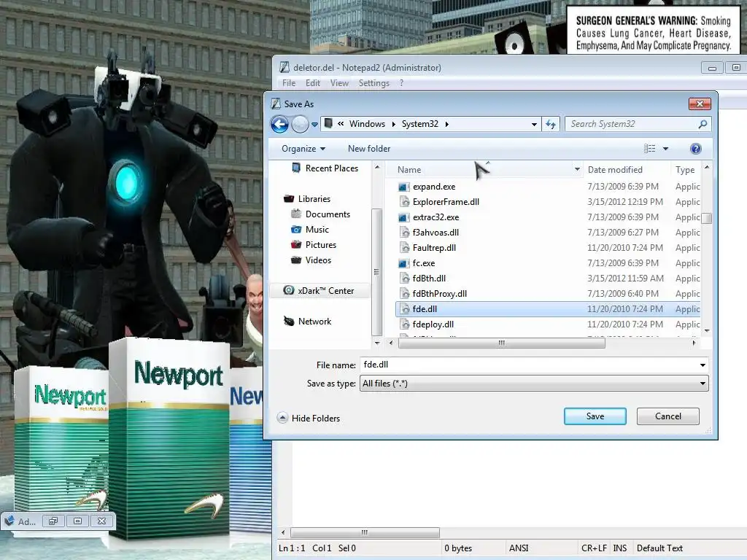
Task: Open the ? help menu in Notepad2
Action: pyautogui.click(x=402, y=83)
